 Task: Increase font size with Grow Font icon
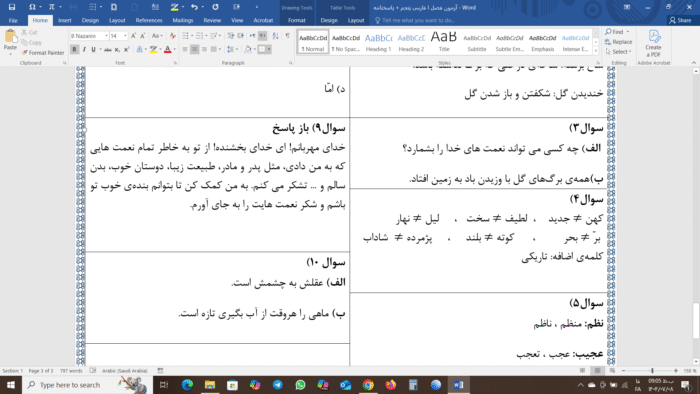pyautogui.click(x=133, y=36)
